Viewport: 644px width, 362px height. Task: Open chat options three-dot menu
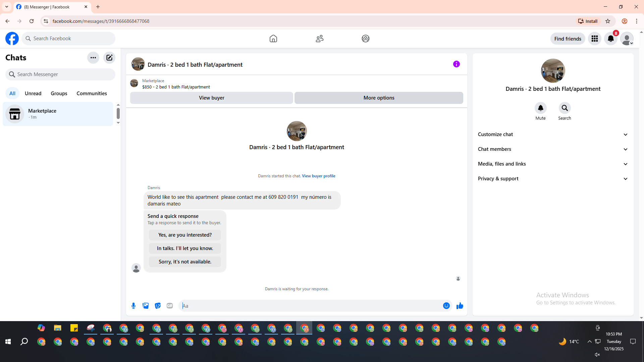93,58
